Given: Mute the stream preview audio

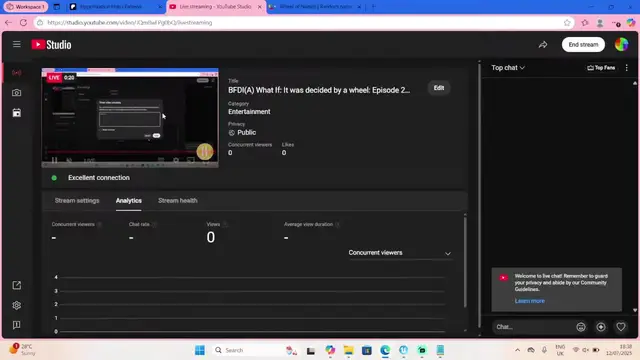Looking at the screenshot, I should [x=69, y=160].
